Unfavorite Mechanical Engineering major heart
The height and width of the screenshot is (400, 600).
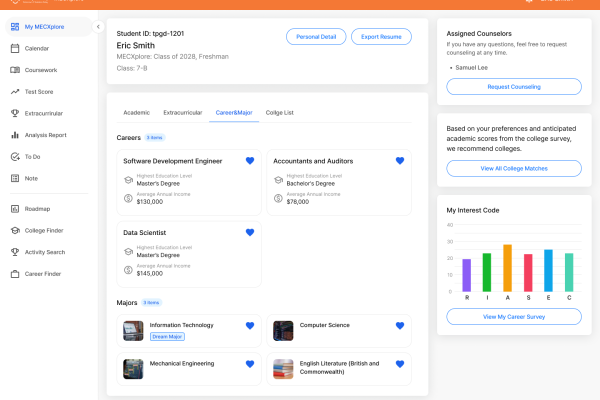(250, 364)
